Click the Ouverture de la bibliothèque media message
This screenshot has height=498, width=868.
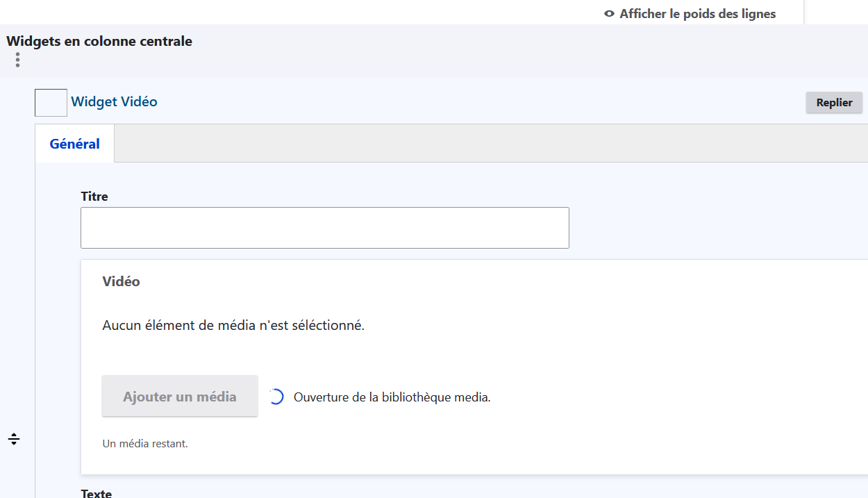[392, 398]
